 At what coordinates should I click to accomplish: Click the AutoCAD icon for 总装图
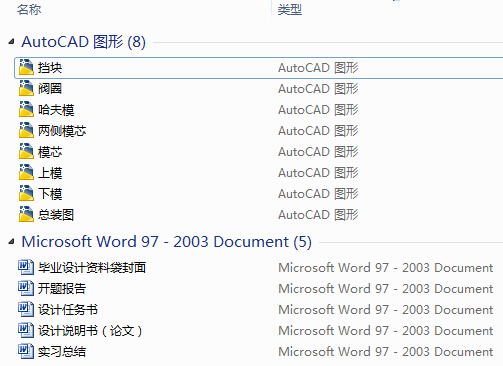pyautogui.click(x=26, y=214)
